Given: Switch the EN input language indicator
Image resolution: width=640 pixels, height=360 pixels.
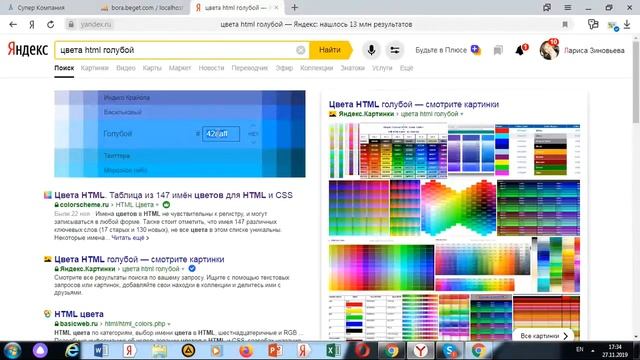Looking at the screenshot, I should [x=580, y=349].
